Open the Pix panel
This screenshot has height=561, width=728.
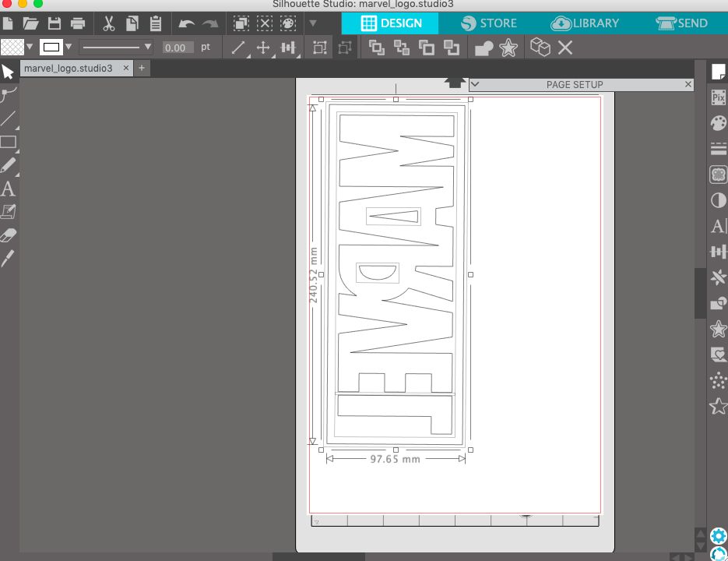[x=718, y=97]
